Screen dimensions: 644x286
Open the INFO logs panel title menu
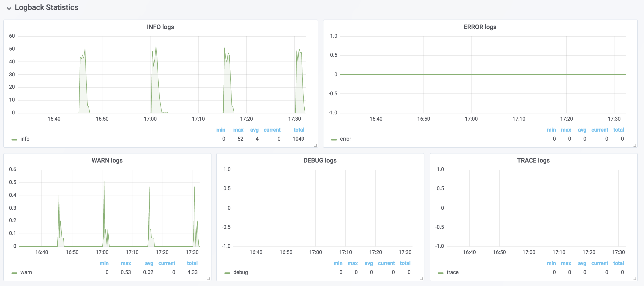[x=160, y=27]
